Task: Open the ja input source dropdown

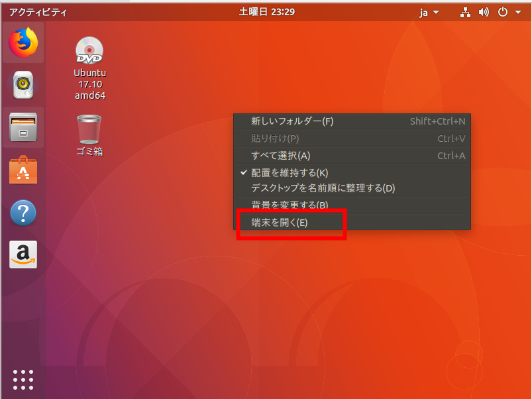Action: coord(429,13)
